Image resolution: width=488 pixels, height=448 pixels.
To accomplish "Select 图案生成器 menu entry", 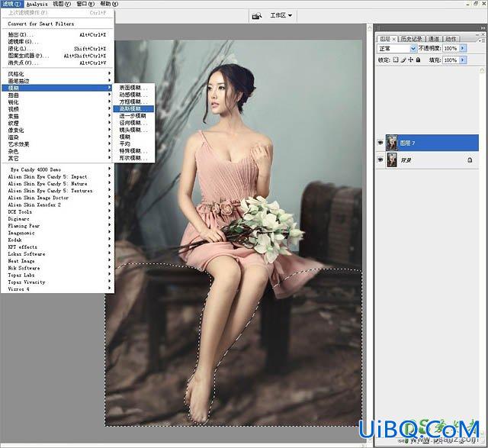I will 57,56.
